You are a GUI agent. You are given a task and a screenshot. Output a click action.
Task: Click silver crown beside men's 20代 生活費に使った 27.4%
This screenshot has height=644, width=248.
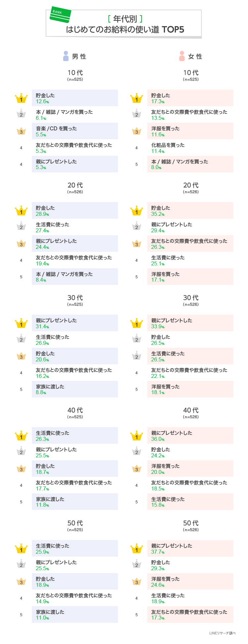[21, 226]
